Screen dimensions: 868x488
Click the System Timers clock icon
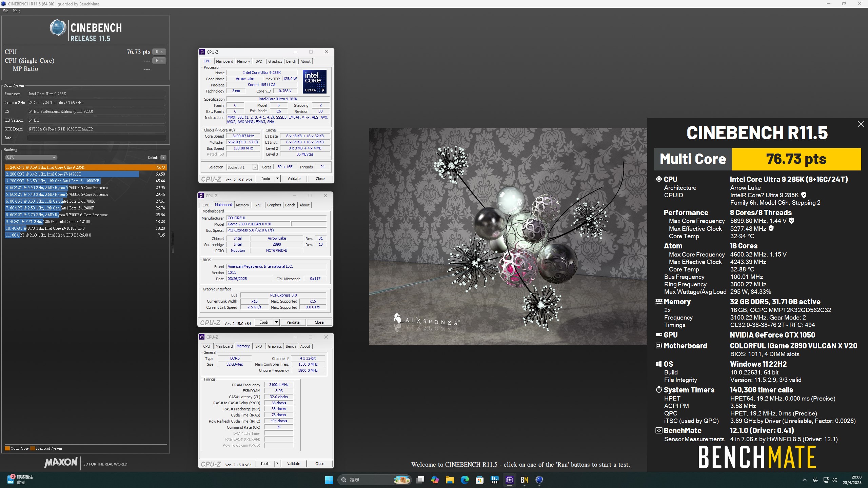coord(659,390)
